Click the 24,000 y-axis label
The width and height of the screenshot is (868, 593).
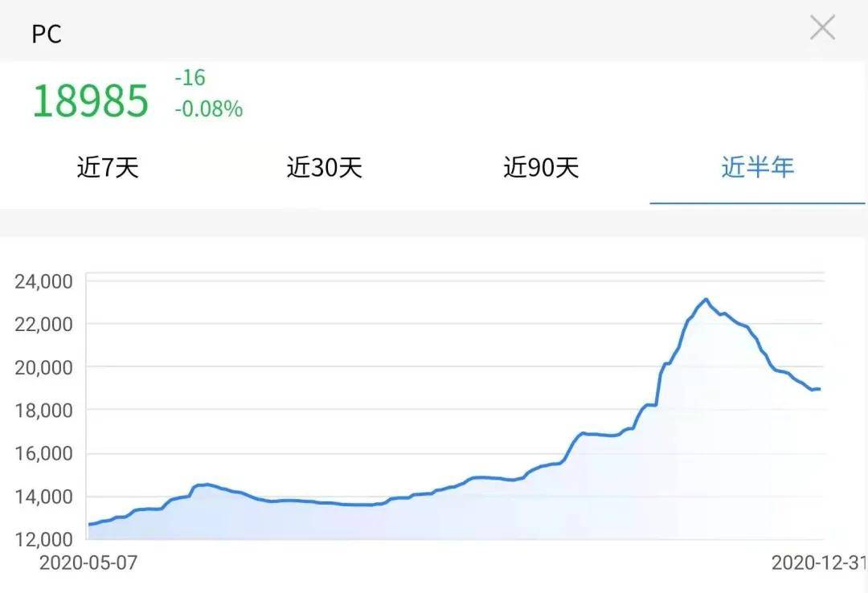click(x=43, y=281)
